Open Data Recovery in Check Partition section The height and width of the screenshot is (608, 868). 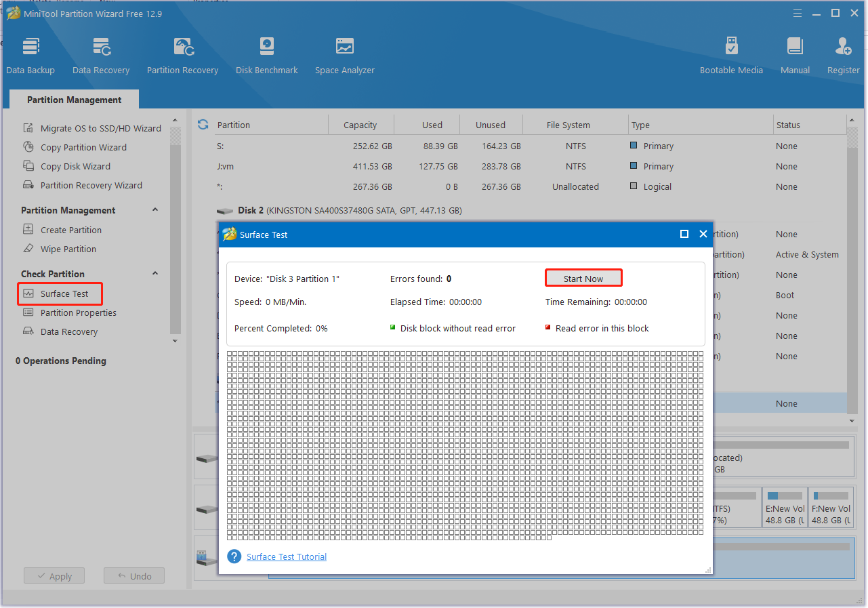tap(60, 331)
